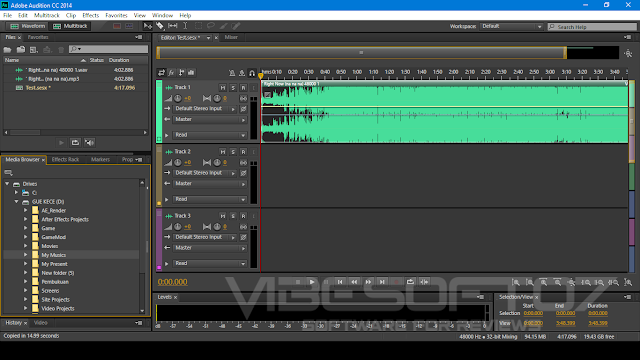Open the Favorites menu

pos(116,15)
